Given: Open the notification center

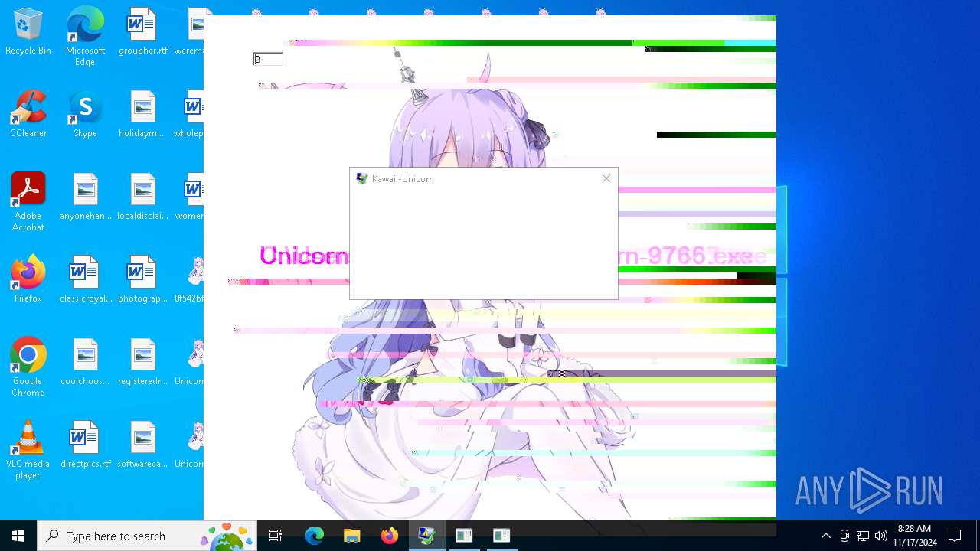Looking at the screenshot, I should 955,536.
